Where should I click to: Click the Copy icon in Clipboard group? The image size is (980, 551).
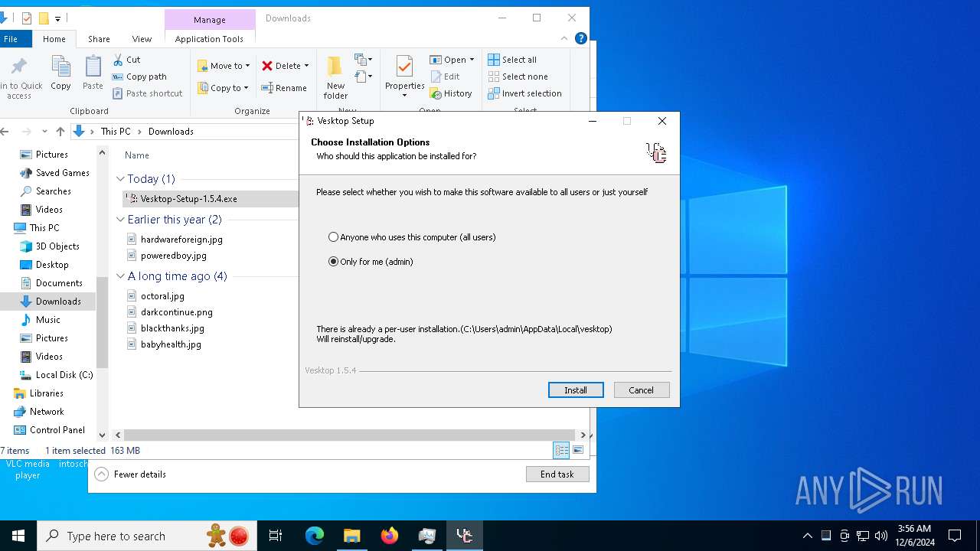[60, 73]
